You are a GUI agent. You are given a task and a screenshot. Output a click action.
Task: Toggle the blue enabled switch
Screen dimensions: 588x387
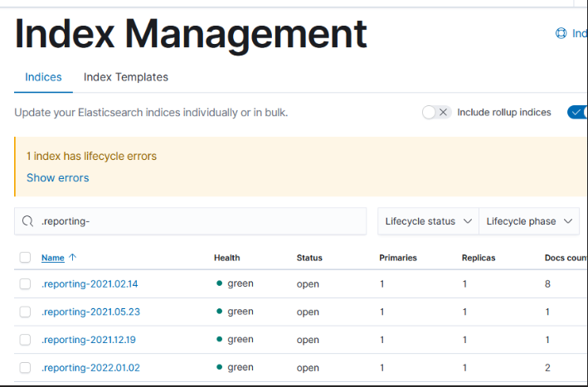pyautogui.click(x=577, y=112)
